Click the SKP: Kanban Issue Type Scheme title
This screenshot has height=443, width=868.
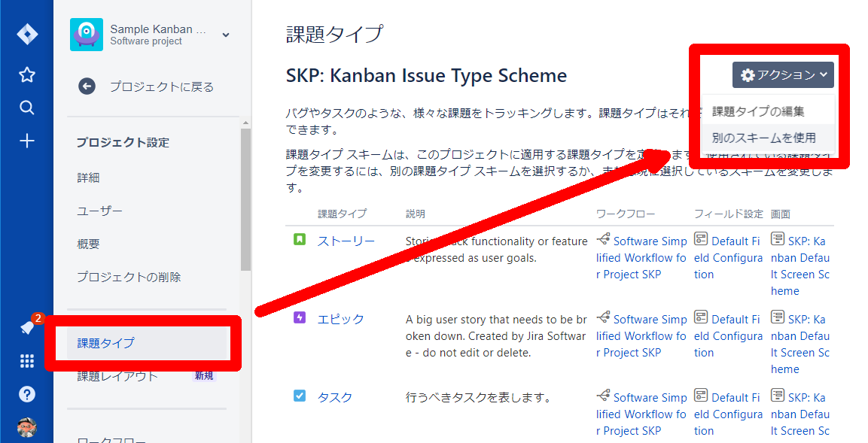tap(426, 75)
